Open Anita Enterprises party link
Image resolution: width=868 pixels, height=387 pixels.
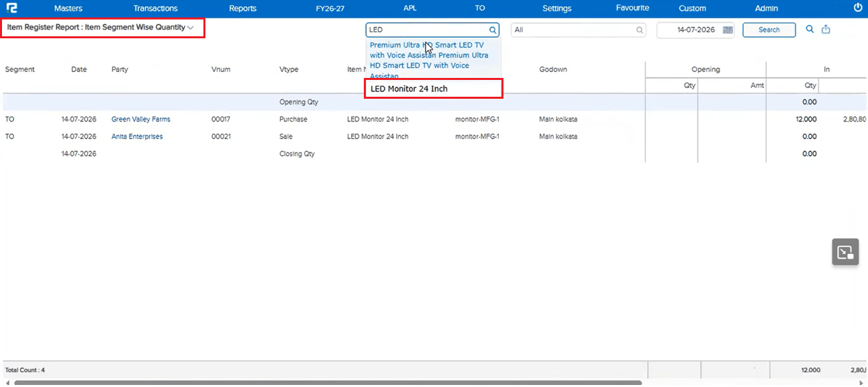pos(137,136)
